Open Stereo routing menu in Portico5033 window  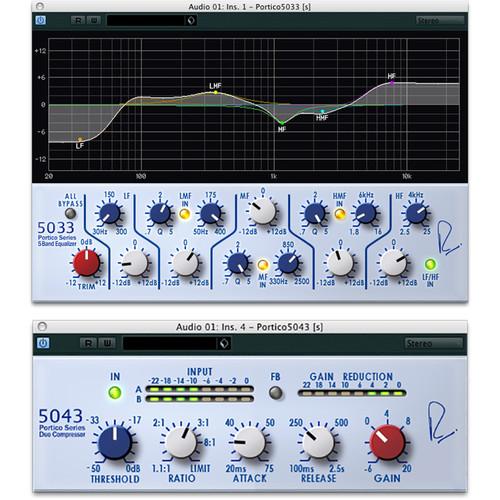[x=439, y=20]
